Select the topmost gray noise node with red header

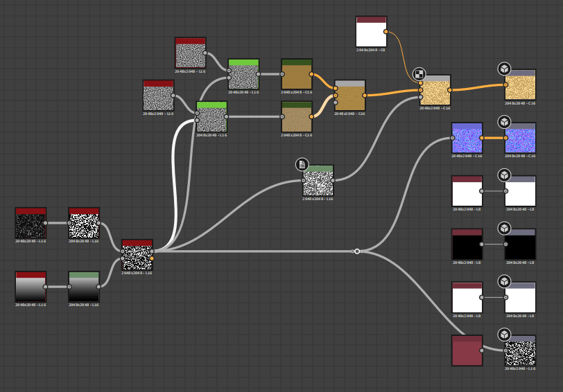[190, 53]
